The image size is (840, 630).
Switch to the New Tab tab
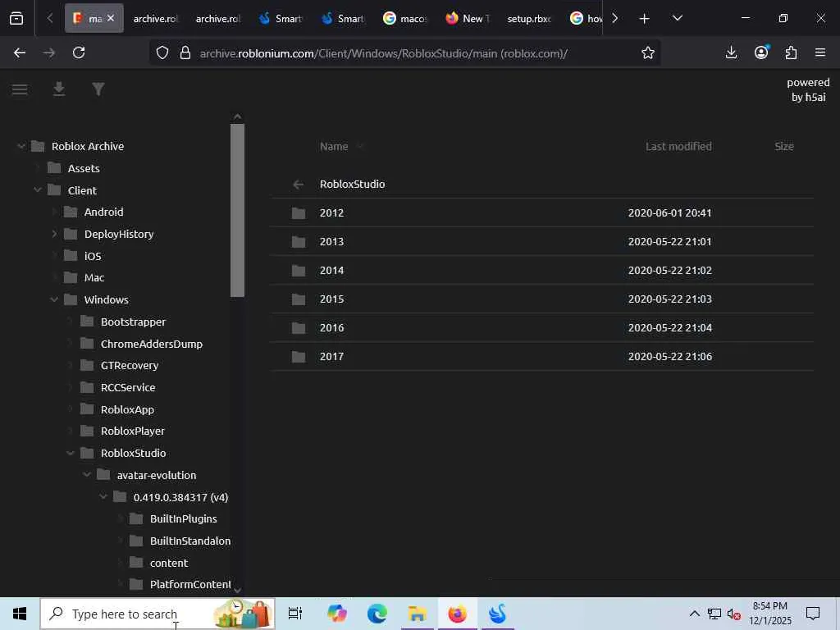(467, 19)
